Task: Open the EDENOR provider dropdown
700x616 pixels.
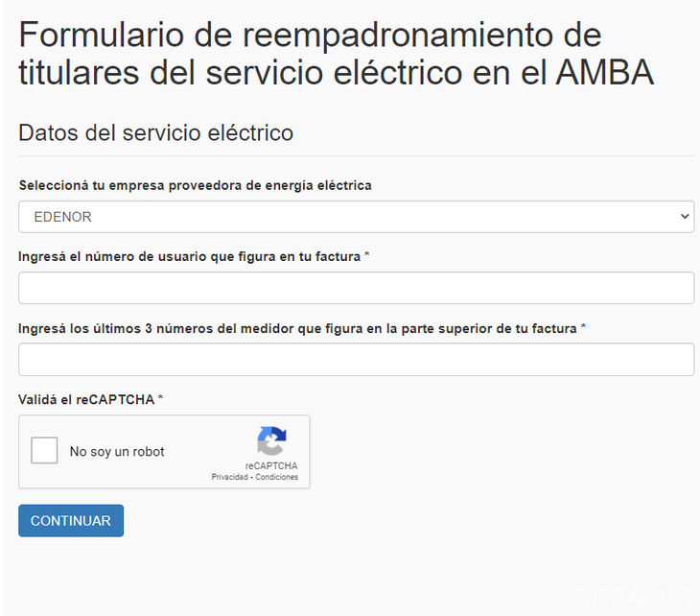Action: tap(356, 217)
